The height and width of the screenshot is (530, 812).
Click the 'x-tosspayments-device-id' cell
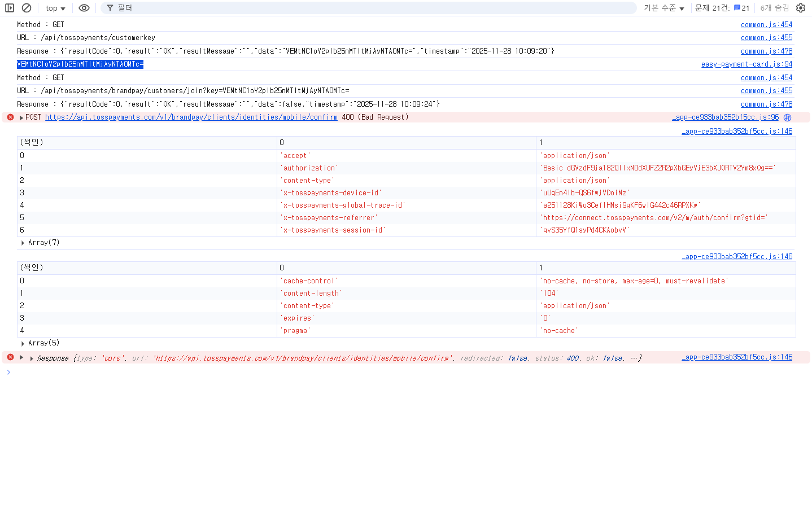(407, 193)
